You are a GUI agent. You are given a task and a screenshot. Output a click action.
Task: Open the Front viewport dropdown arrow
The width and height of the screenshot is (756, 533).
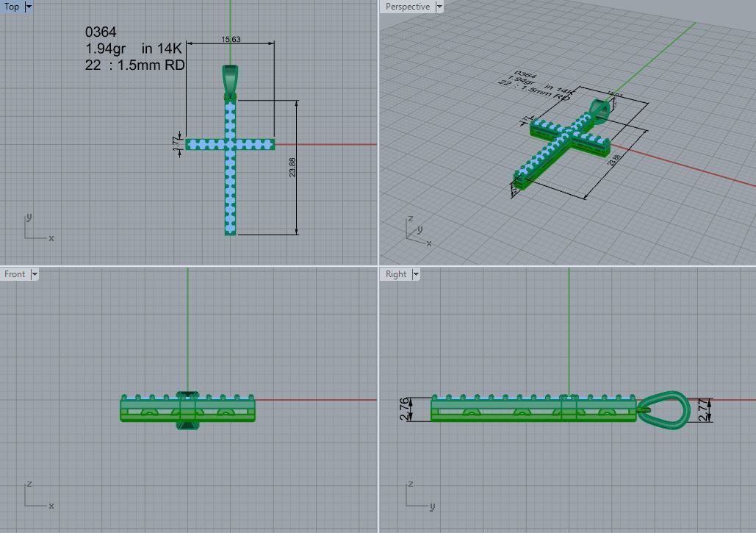click(35, 274)
